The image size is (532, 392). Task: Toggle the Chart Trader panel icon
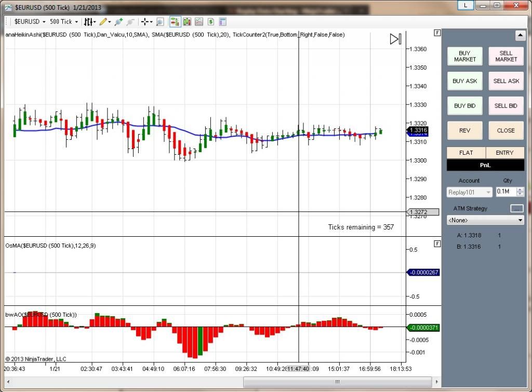pos(175,22)
